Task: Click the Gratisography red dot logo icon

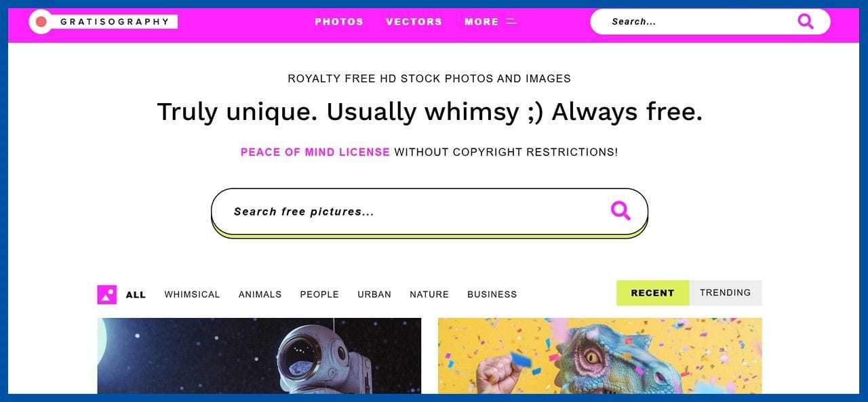Action: coord(41,22)
